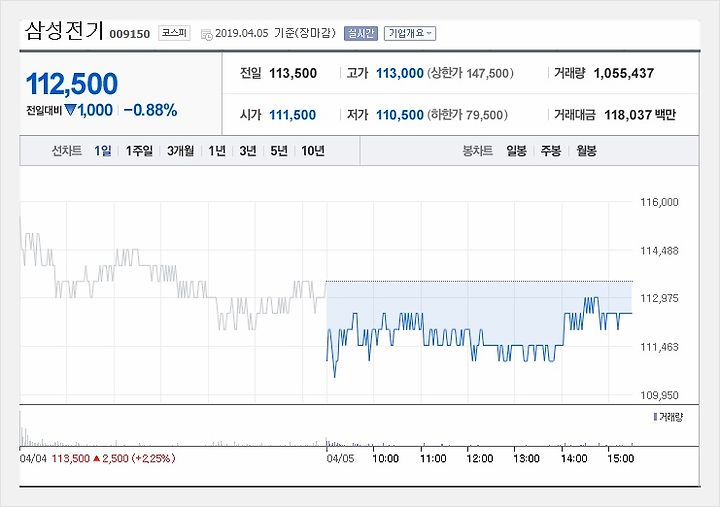Viewport: 720px width, 507px height.
Task: Click the 전일 value 113,500
Action: pyautogui.click(x=293, y=73)
